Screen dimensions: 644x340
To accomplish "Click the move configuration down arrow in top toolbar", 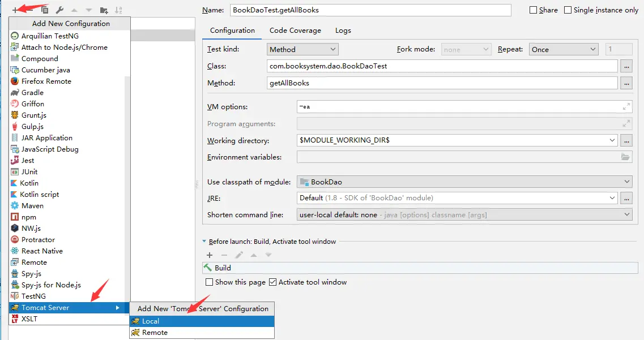I will click(x=89, y=10).
